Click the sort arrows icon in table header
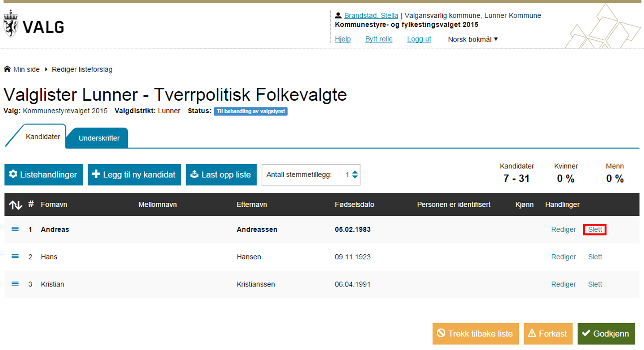644x350 pixels. [x=15, y=205]
